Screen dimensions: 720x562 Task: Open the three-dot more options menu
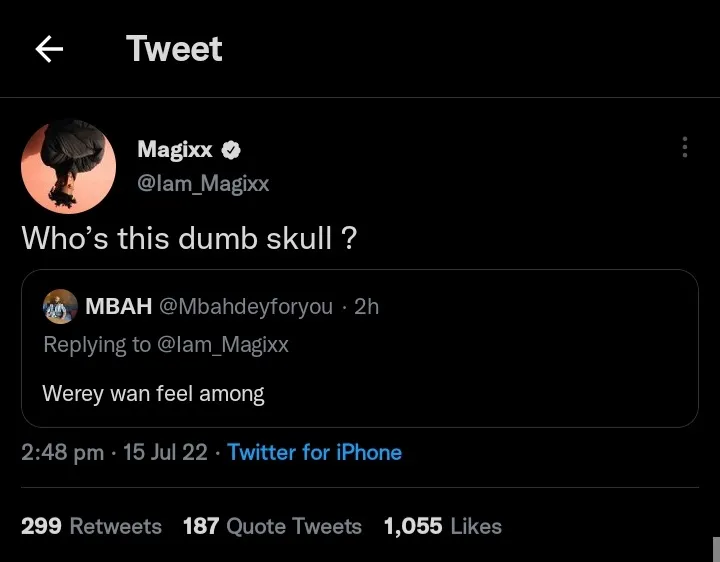(x=684, y=147)
